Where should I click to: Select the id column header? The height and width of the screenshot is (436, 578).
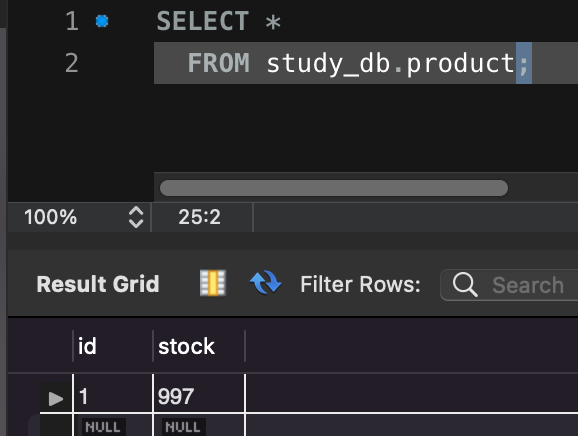click(x=113, y=346)
